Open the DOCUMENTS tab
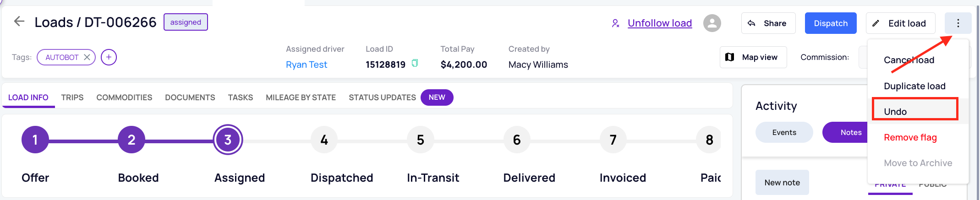The width and height of the screenshot is (980, 200). coord(190,97)
